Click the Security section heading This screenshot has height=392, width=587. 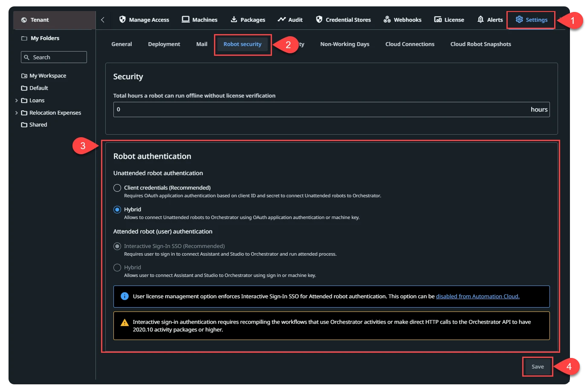(128, 77)
